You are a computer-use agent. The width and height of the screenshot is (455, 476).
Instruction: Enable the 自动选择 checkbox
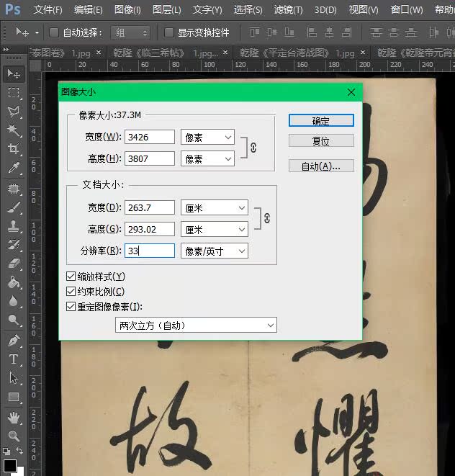coord(54,32)
